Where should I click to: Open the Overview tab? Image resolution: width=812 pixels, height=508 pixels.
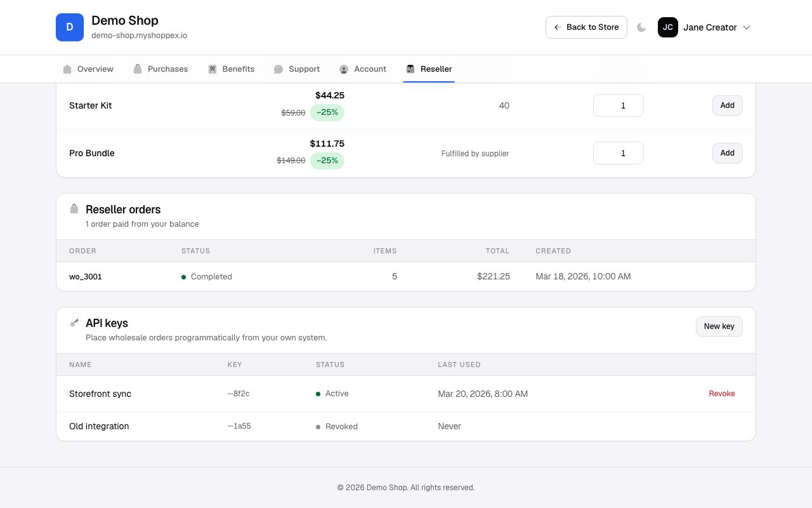click(x=88, y=69)
